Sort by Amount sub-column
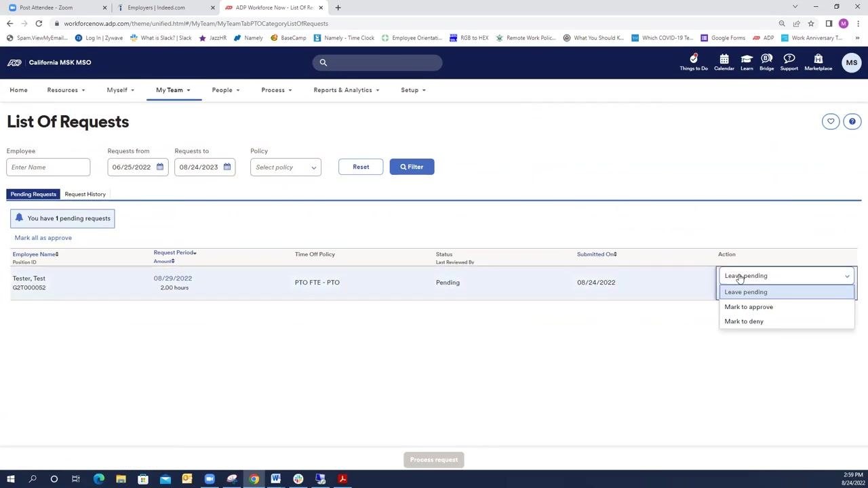The height and width of the screenshot is (488, 868). pos(163,262)
